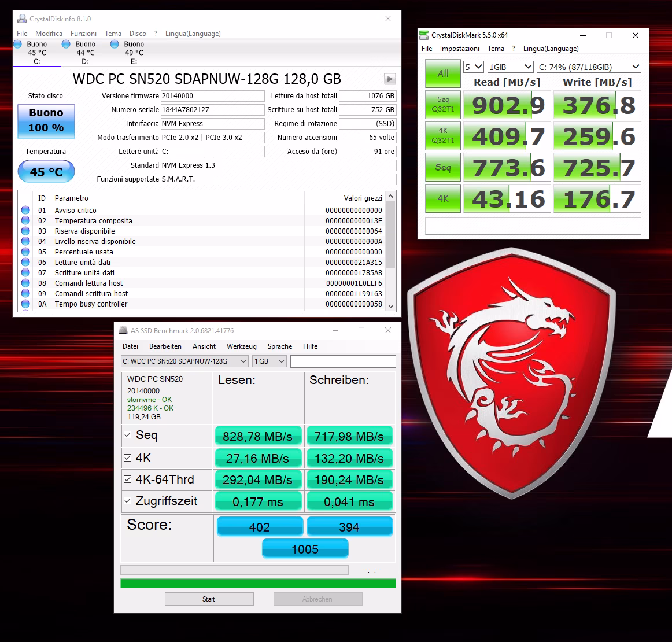This screenshot has width=672, height=642.
Task: Open Tema menu in CrystalDiskInfo
Action: click(x=113, y=34)
